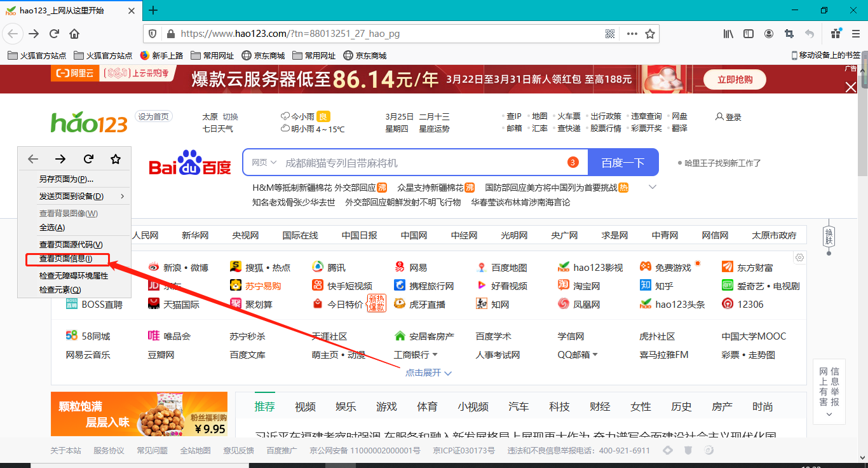Image resolution: width=868 pixels, height=468 pixels.
Task: Open the Firefox hamburger menu
Action: (854, 34)
